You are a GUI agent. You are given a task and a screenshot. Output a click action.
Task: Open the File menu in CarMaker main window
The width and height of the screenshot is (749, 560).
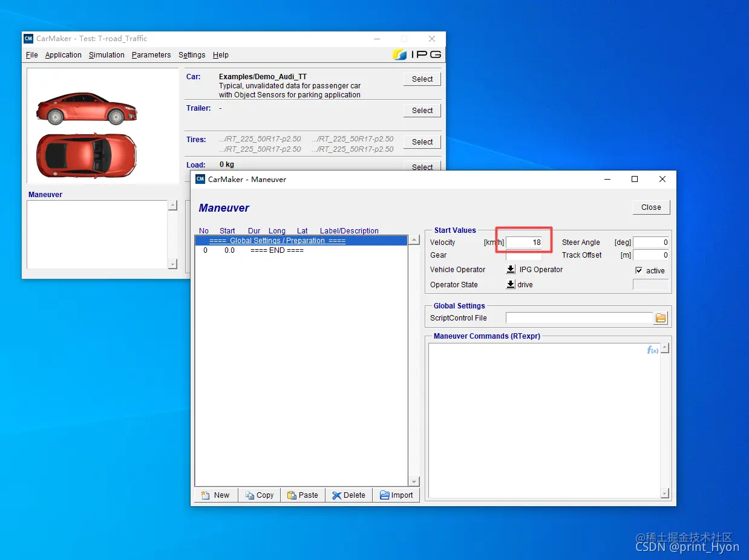(32, 55)
